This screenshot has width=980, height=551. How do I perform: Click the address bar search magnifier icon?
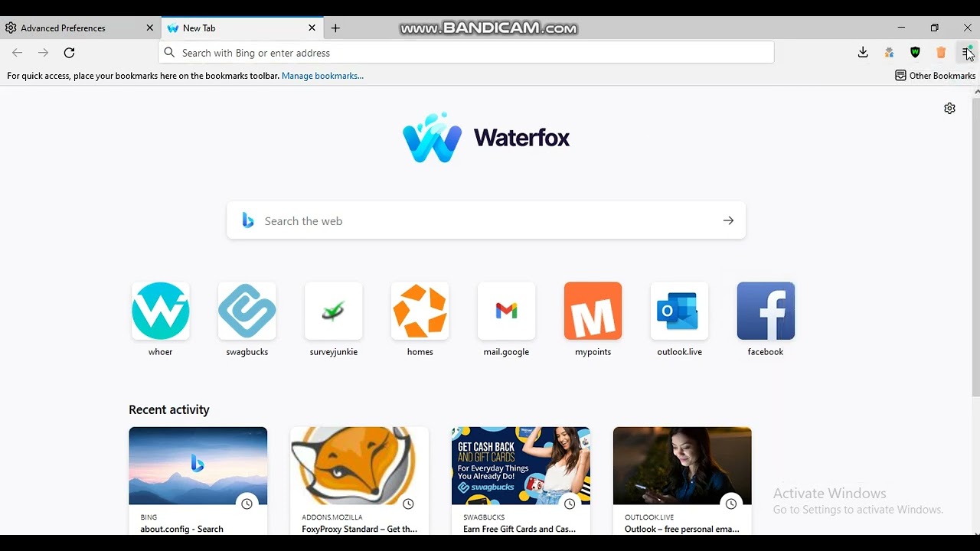point(170,53)
